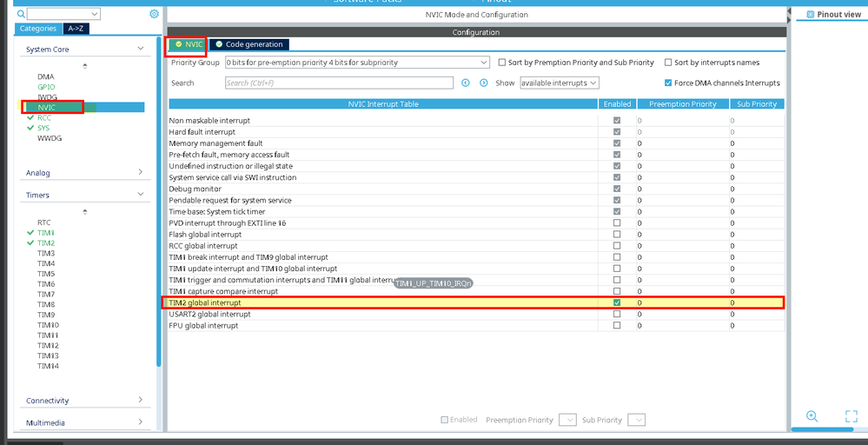
Task: Select TIM8 under Timers
Action: (x=46, y=304)
